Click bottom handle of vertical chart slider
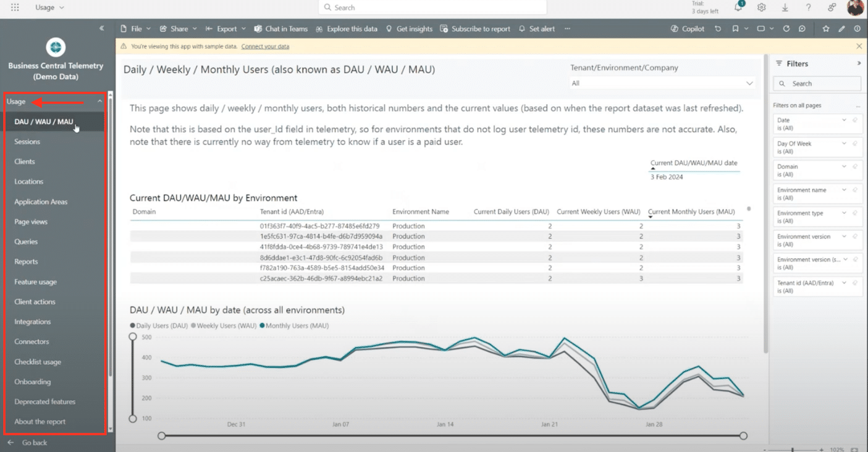Viewport: 868px width, 452px height. pos(132,419)
